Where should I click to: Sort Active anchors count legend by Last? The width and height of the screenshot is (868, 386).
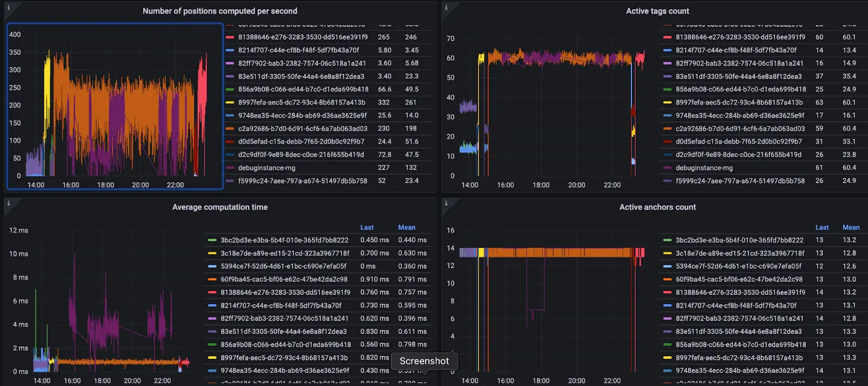822,228
